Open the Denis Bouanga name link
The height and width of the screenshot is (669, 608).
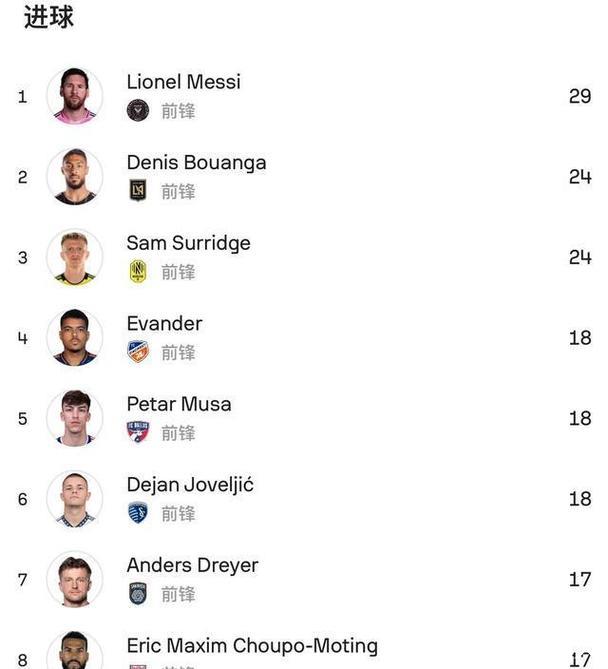[x=196, y=162]
